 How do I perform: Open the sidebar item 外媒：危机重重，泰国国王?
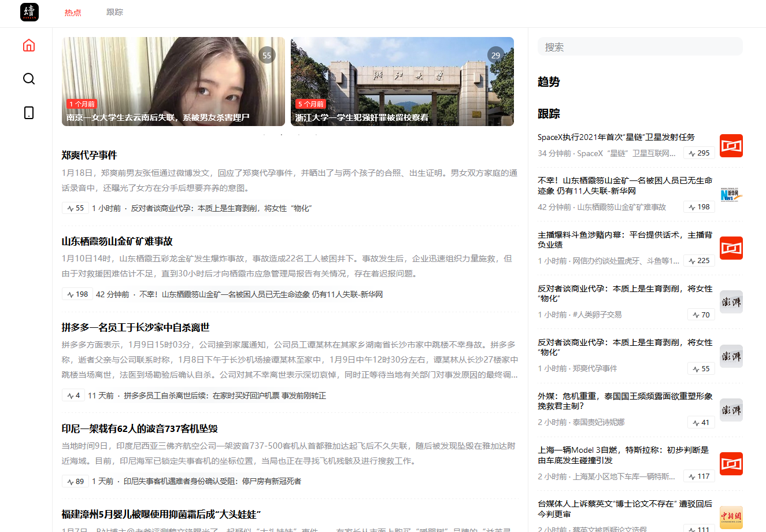pos(625,401)
